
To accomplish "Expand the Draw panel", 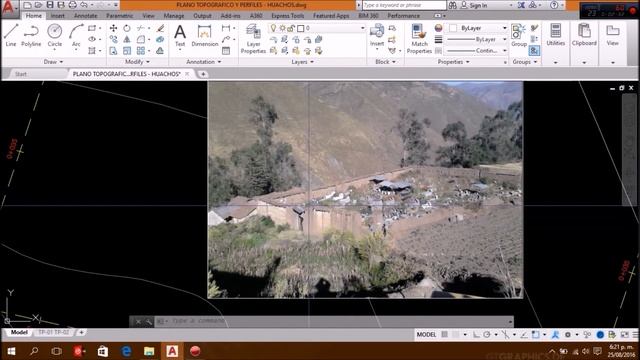I will (x=53, y=62).
